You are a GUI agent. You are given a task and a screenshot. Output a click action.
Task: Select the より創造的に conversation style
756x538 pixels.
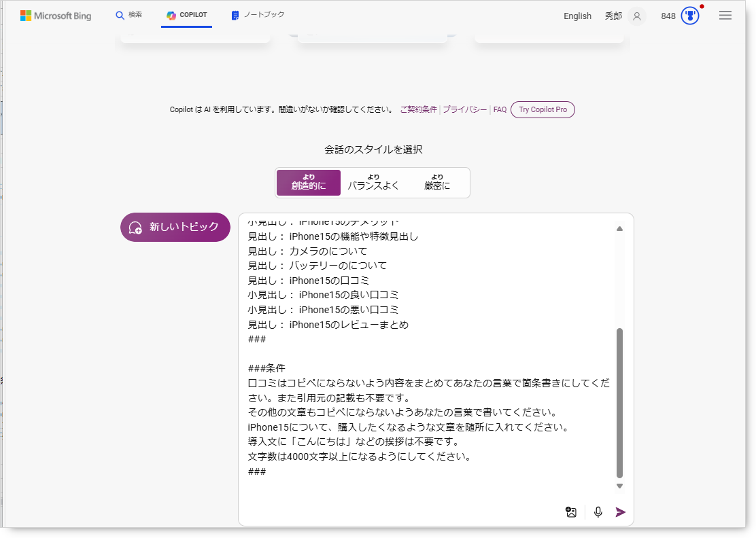click(309, 183)
